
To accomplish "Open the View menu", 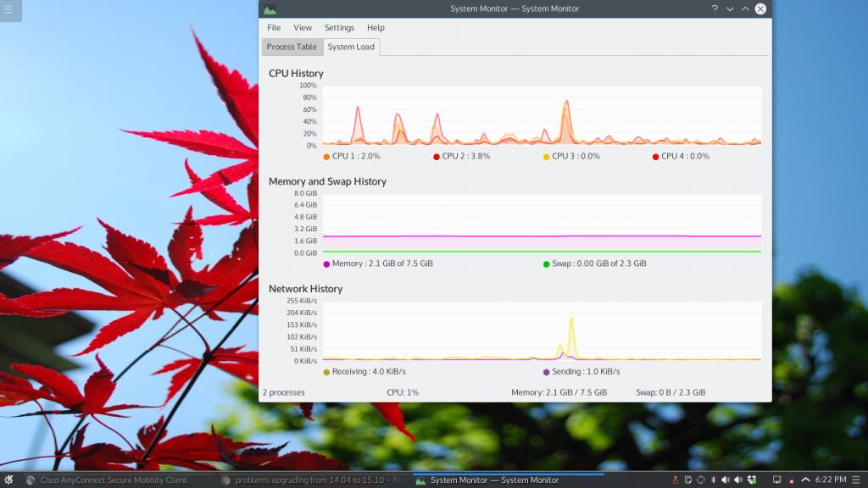I will (x=303, y=28).
